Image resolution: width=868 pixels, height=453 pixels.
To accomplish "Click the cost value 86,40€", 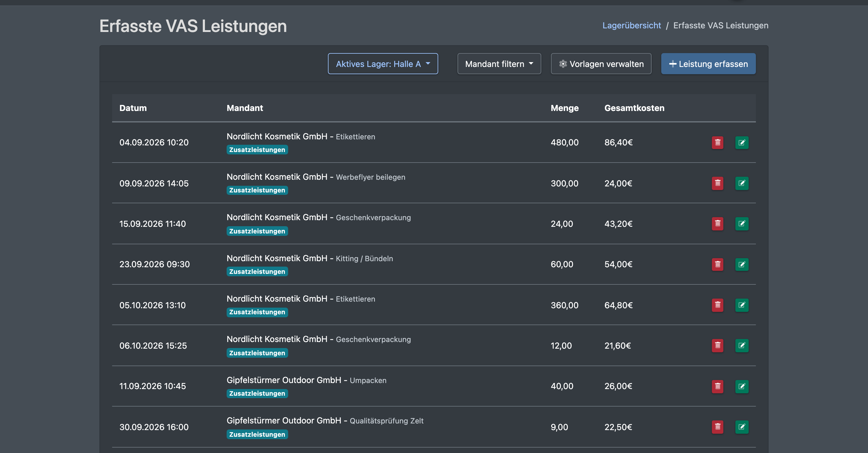I will pos(618,143).
